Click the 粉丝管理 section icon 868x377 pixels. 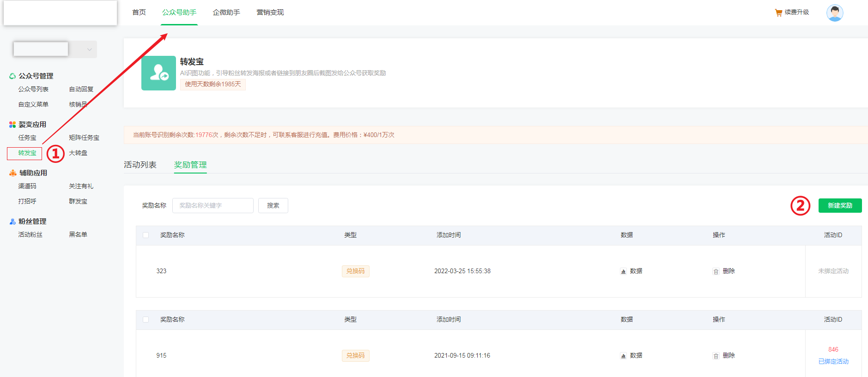[12, 221]
